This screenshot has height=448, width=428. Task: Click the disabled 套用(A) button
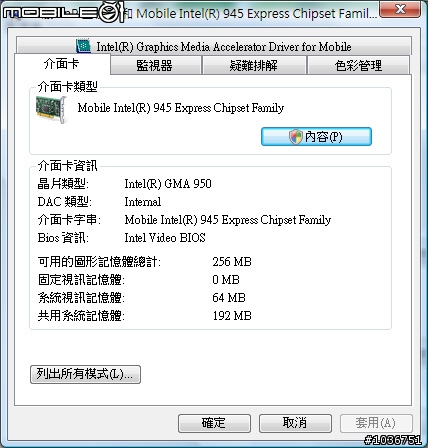coord(376,423)
